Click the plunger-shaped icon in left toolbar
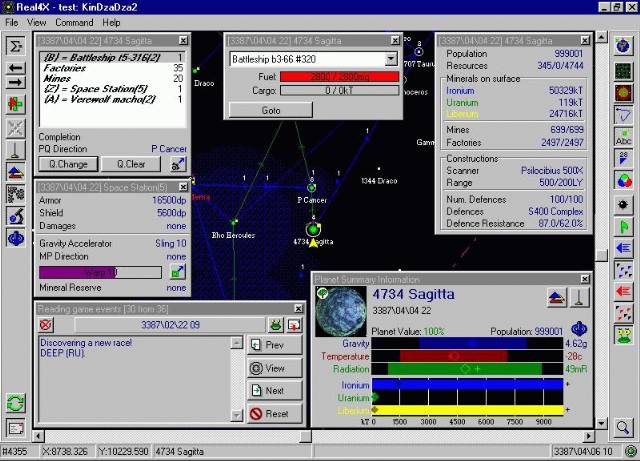Image resolution: width=640 pixels, height=461 pixels. pyautogui.click(x=16, y=151)
